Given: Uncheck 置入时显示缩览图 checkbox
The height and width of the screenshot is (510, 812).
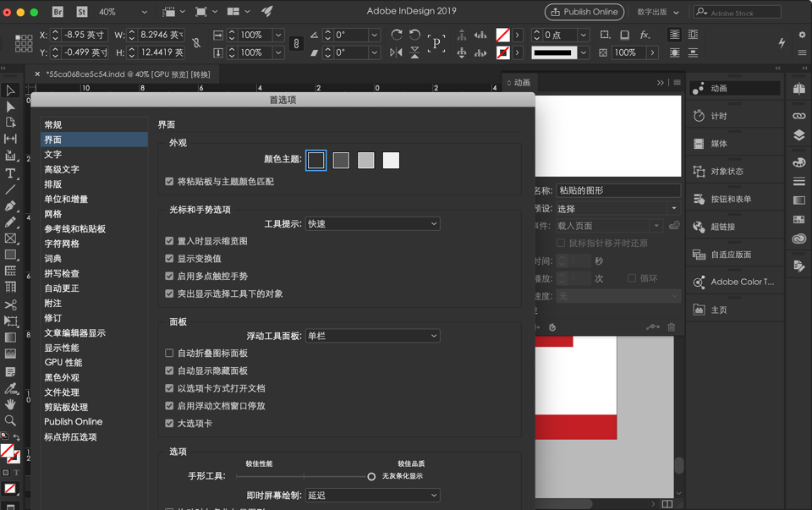Looking at the screenshot, I should click(x=169, y=241).
